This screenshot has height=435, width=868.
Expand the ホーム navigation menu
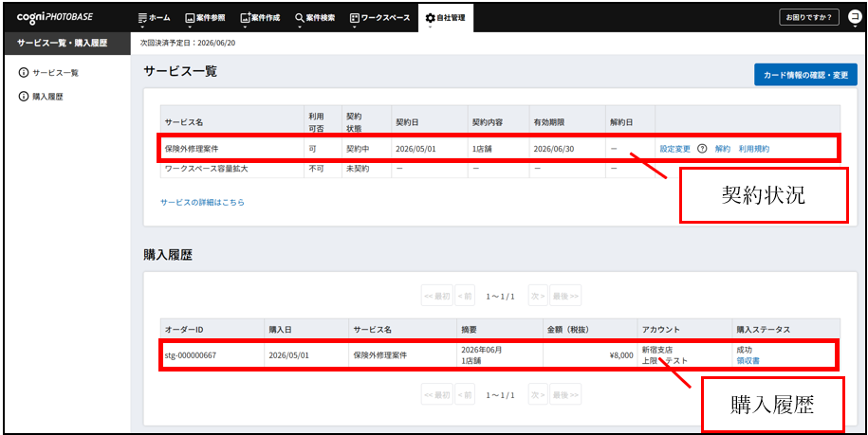coord(154,18)
